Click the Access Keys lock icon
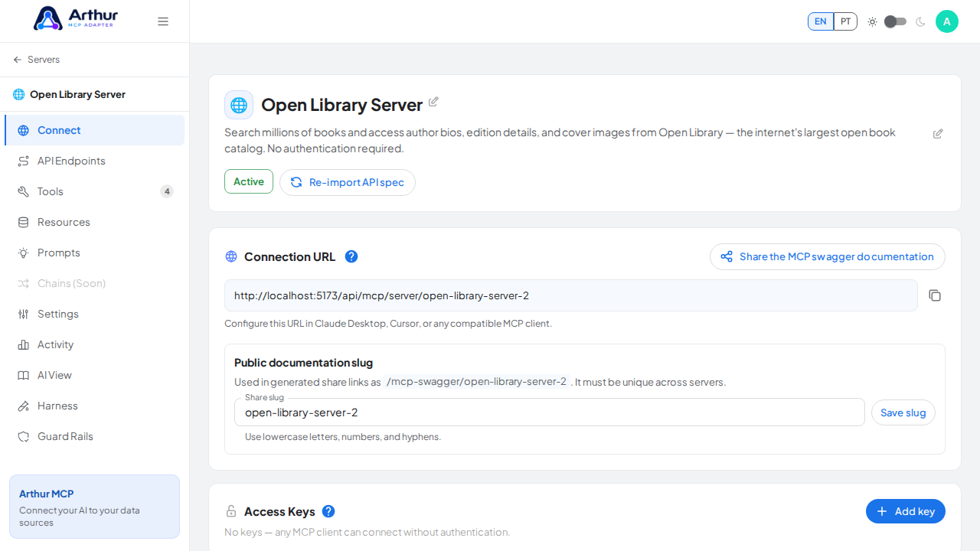This screenshot has width=980, height=551. pyautogui.click(x=231, y=511)
